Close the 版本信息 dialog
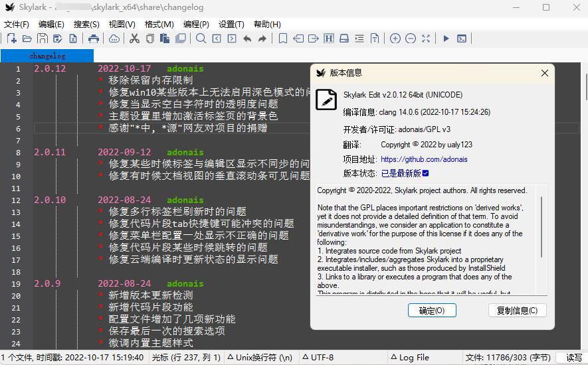Image resolution: width=588 pixels, height=365 pixels. click(545, 73)
